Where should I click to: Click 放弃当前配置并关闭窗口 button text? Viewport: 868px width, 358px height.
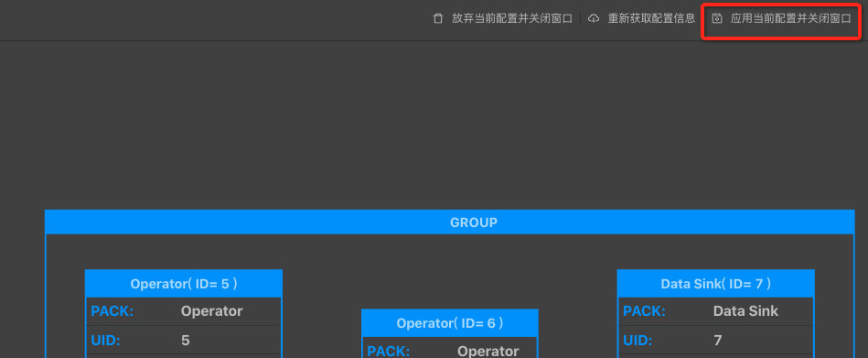[x=512, y=18]
